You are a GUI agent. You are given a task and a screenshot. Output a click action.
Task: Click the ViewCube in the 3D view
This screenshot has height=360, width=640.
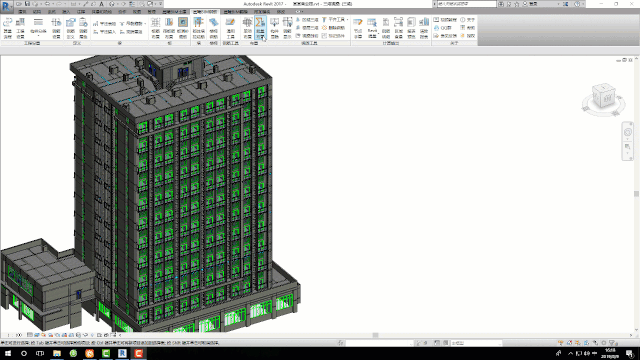603,98
